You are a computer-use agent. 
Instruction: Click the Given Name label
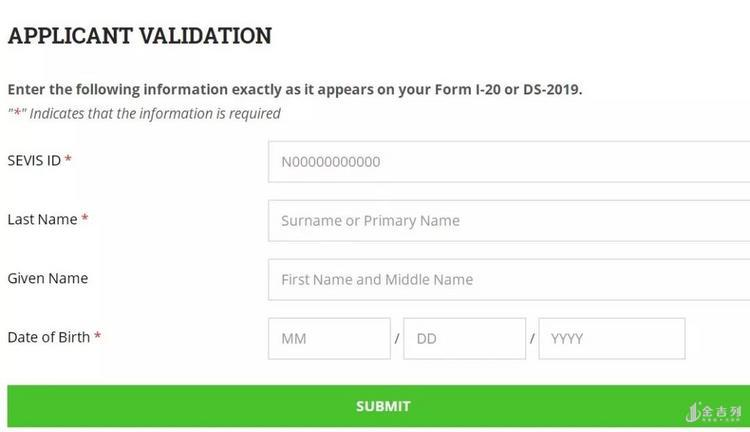click(47, 278)
